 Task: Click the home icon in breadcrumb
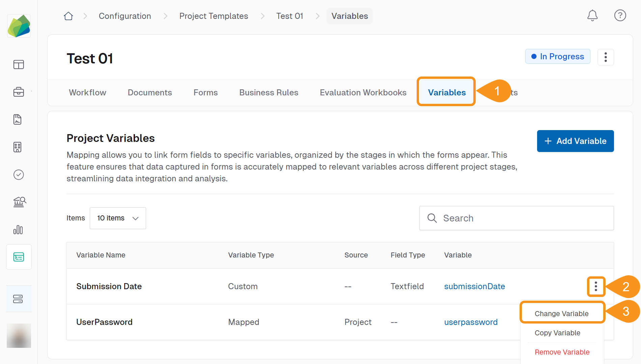coord(68,16)
